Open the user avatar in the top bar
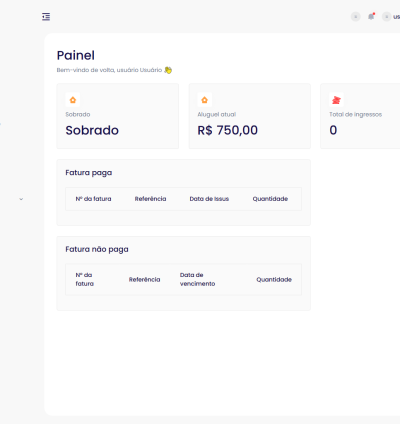Viewport: 400px width, 424px height. (386, 16)
